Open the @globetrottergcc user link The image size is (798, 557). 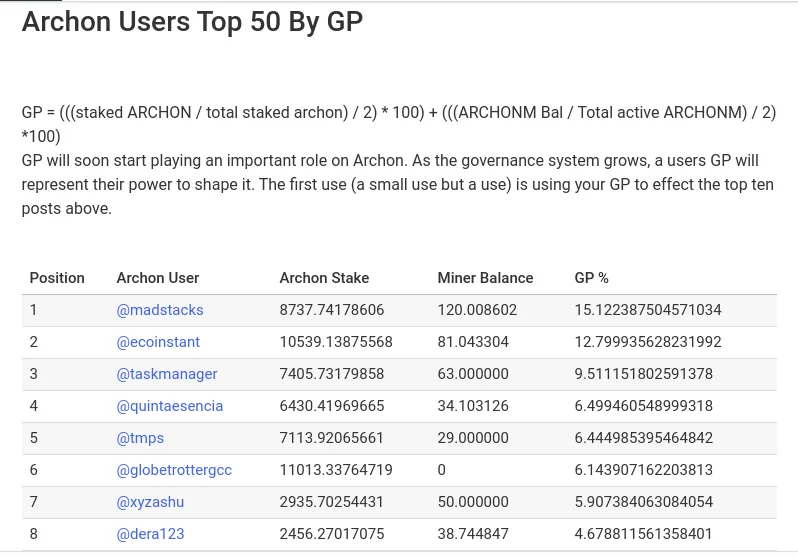pyautogui.click(x=174, y=470)
